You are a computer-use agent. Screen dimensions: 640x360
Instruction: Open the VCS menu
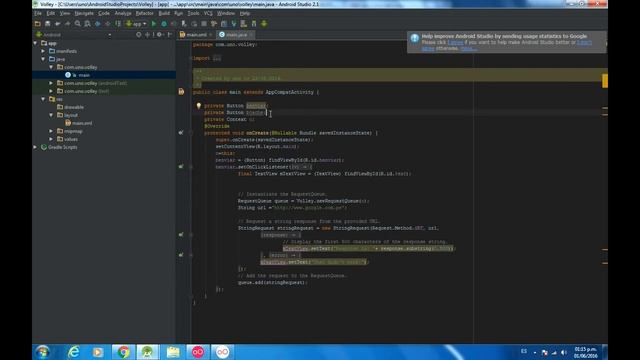tap(208, 13)
